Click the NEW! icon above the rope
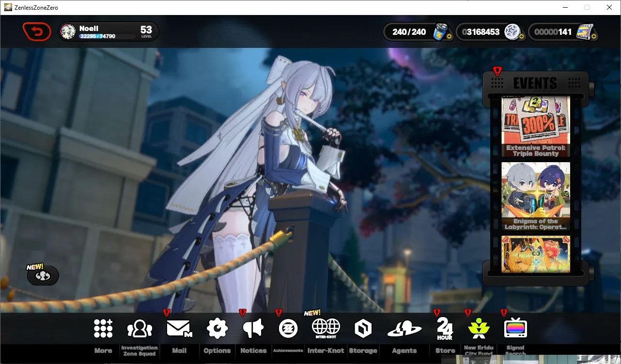Image resolution: width=621 pixels, height=364 pixels. click(x=43, y=275)
